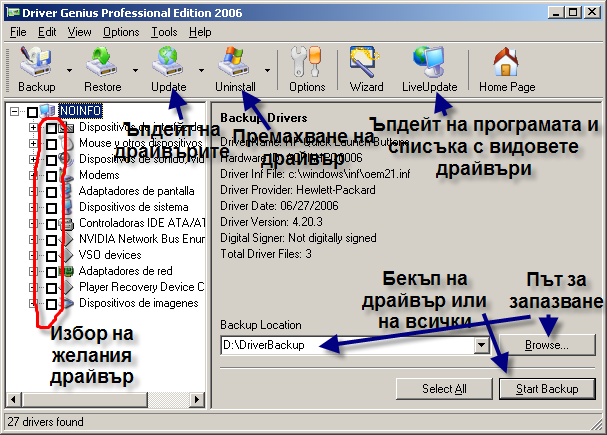Screen dimensions: 607x435
Task: Check the NOINFO root checkbox
Action: 33,113
